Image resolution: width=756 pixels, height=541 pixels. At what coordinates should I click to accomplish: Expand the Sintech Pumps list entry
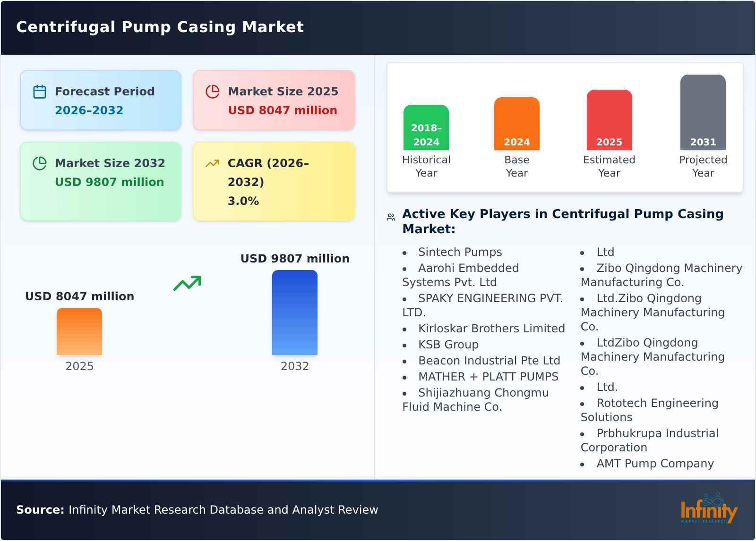(460, 252)
